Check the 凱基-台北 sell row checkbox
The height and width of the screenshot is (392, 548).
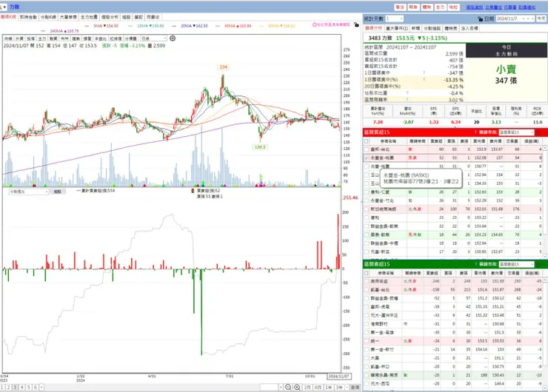pyautogui.click(x=367, y=290)
